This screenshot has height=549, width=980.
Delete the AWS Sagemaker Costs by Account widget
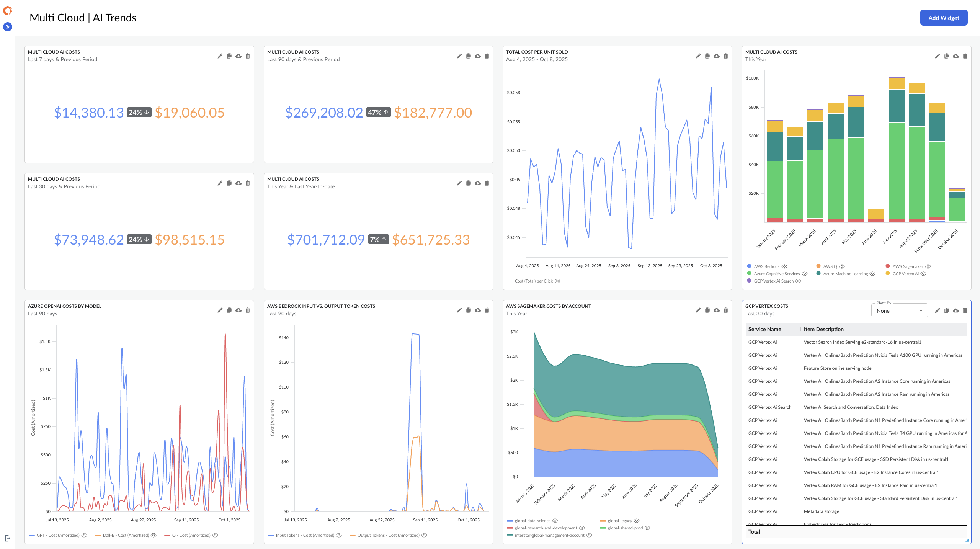coord(725,310)
